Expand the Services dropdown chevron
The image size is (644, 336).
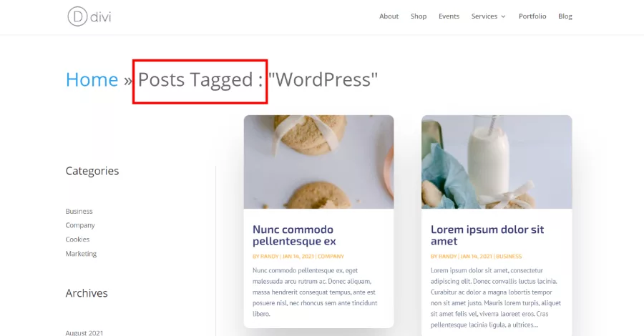pos(503,17)
